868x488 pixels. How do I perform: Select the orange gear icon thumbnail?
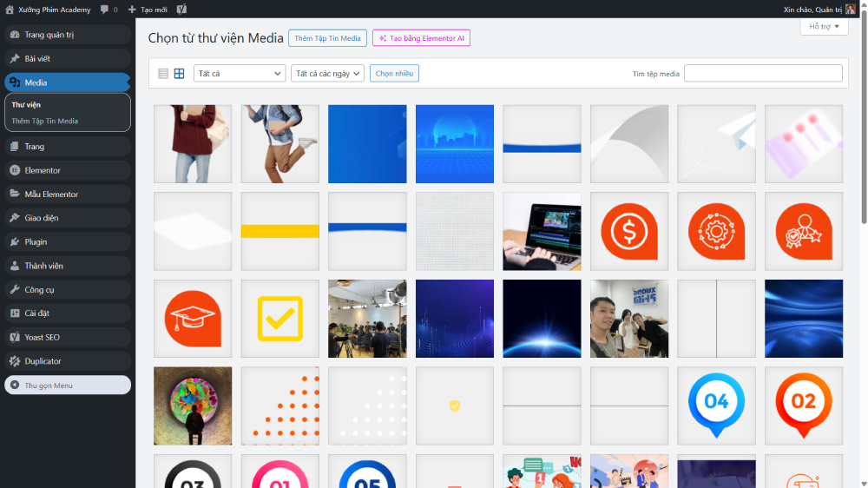(716, 232)
